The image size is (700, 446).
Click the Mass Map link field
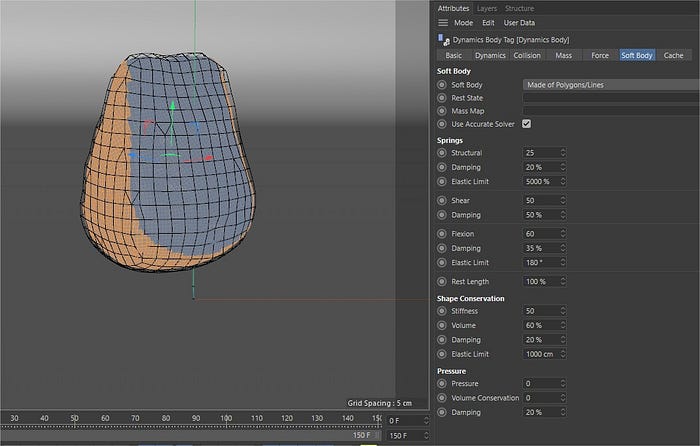pos(611,111)
